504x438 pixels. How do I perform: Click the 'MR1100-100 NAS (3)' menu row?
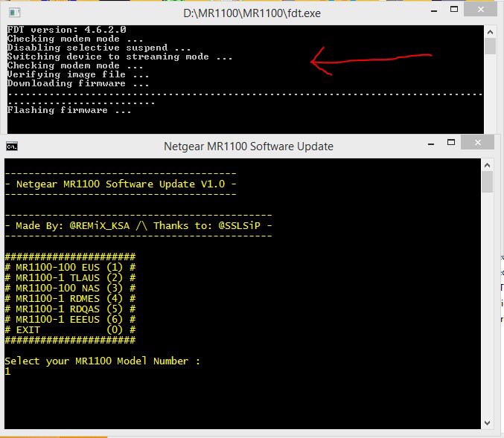pyautogui.click(x=71, y=288)
